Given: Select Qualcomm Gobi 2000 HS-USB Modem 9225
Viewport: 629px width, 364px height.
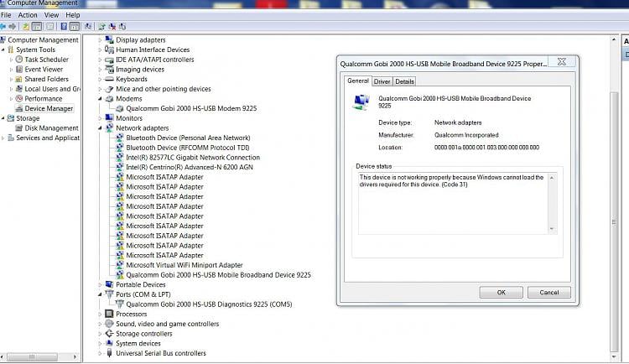Looking at the screenshot, I should pos(191,108).
